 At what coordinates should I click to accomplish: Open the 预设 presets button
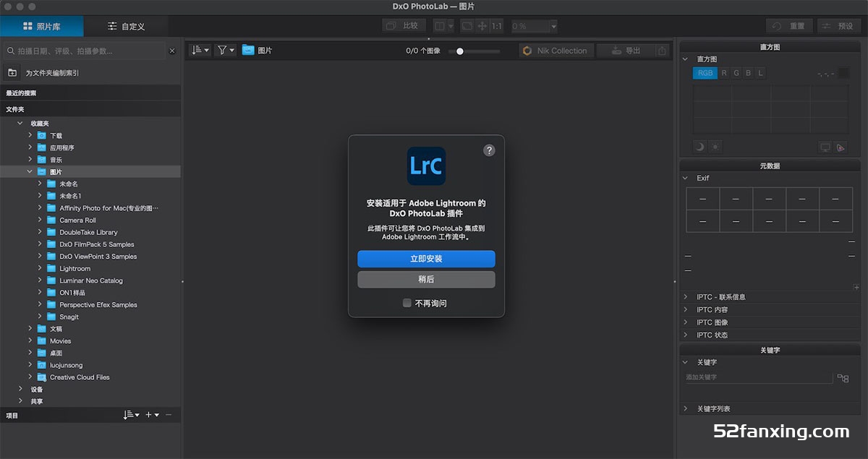[x=839, y=26]
